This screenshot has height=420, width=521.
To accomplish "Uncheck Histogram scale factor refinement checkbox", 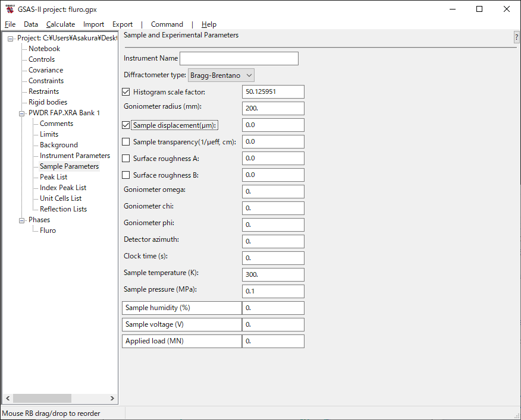I will [125, 92].
